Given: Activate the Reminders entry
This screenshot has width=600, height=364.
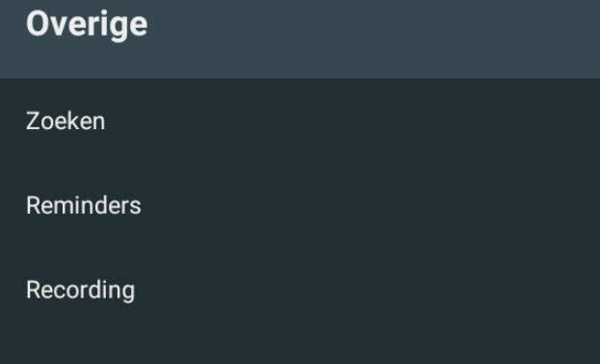Looking at the screenshot, I should tap(300, 205).
